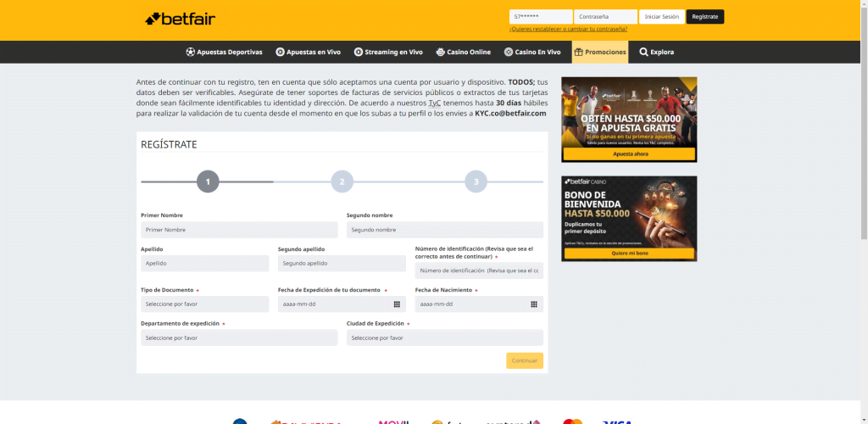
Task: Open Ciudad de Expedición dropdown
Action: (445, 338)
